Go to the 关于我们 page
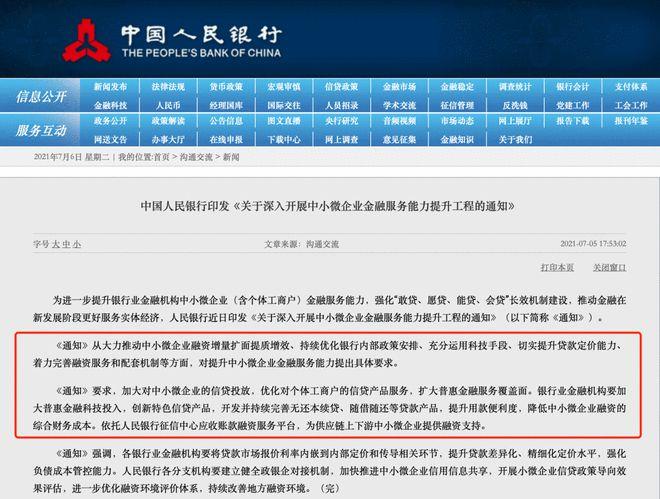660x499 pixels. [x=515, y=139]
